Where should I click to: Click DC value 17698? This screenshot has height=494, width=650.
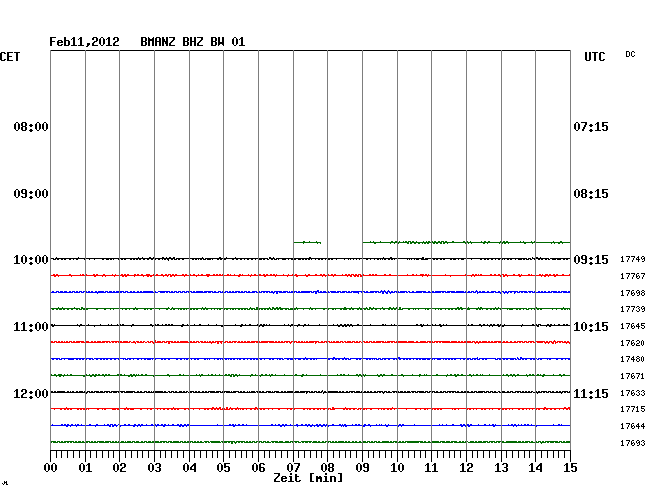633,293
